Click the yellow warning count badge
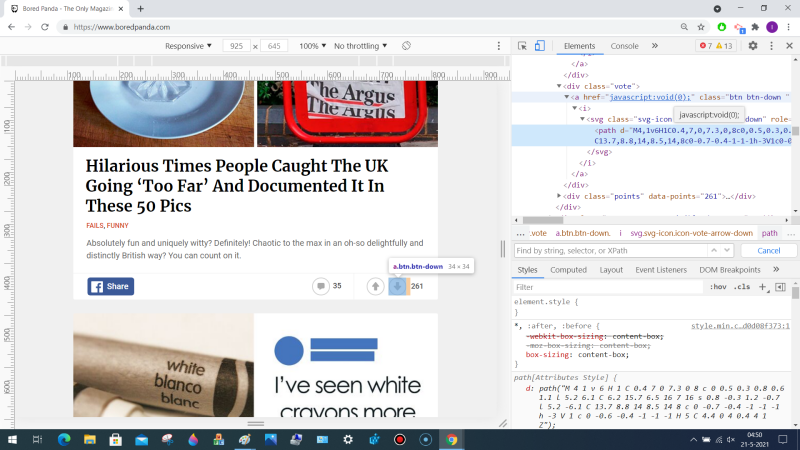 tap(724, 46)
